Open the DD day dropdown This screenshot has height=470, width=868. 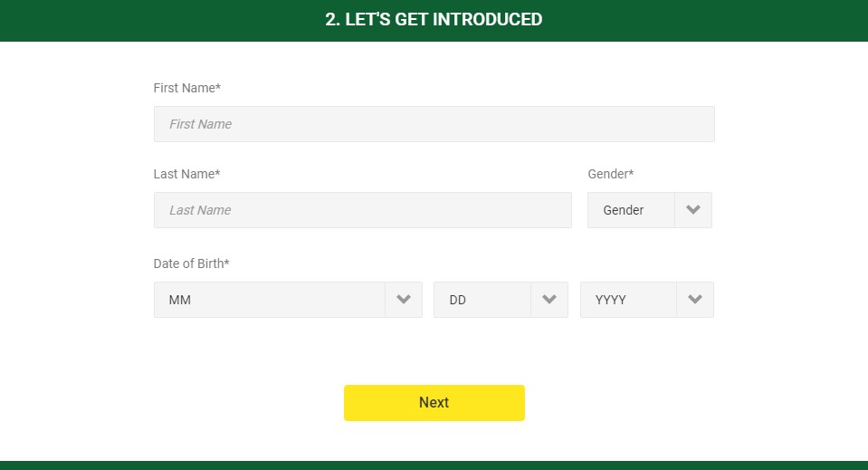[501, 300]
